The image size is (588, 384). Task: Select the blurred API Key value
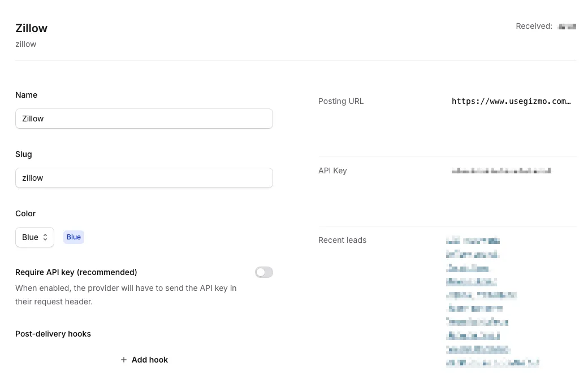tap(501, 171)
